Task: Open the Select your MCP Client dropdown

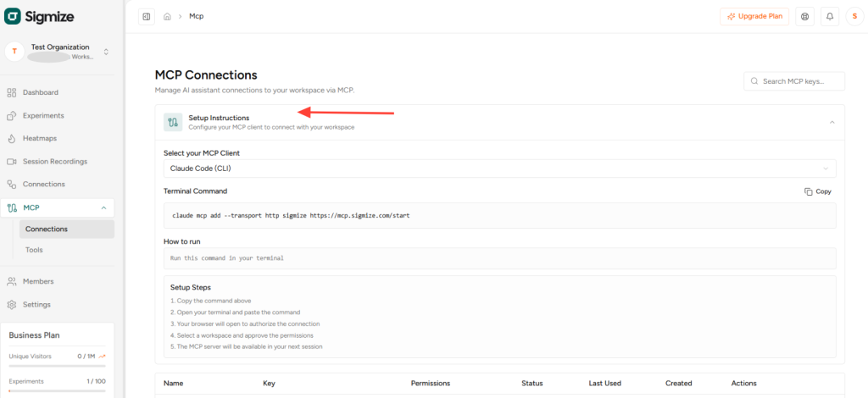Action: pos(500,169)
